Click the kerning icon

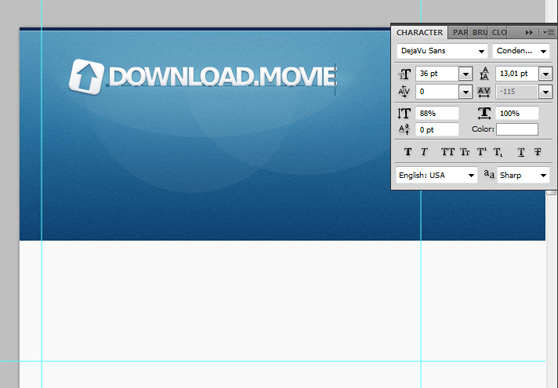click(404, 92)
